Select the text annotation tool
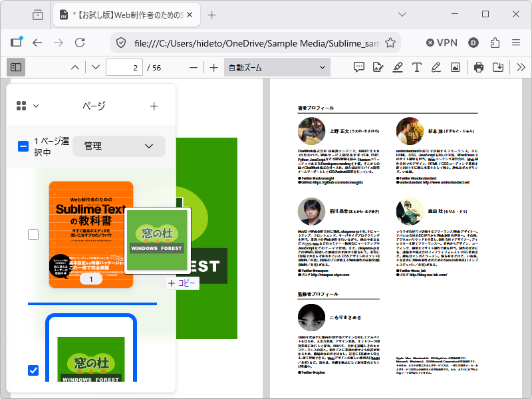 point(417,67)
